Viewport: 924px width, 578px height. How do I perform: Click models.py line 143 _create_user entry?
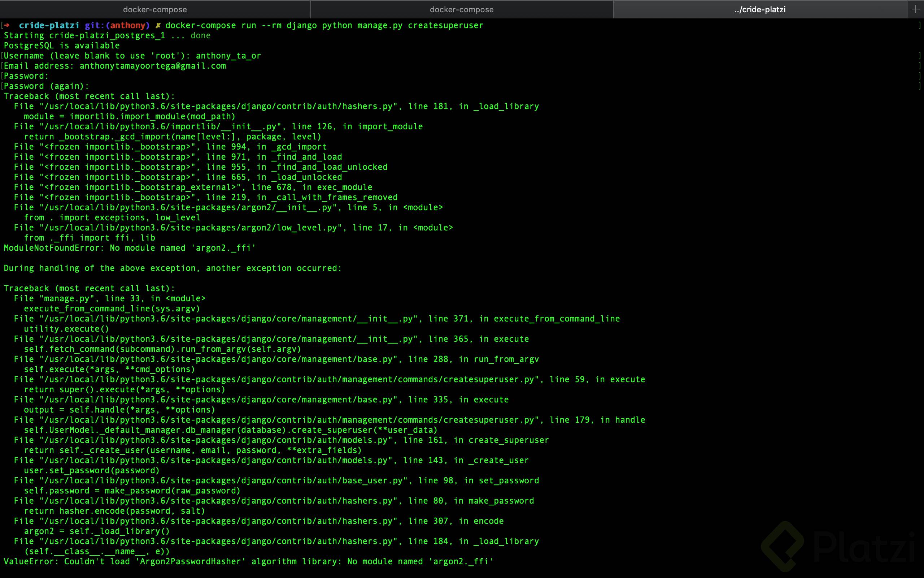[x=271, y=461]
